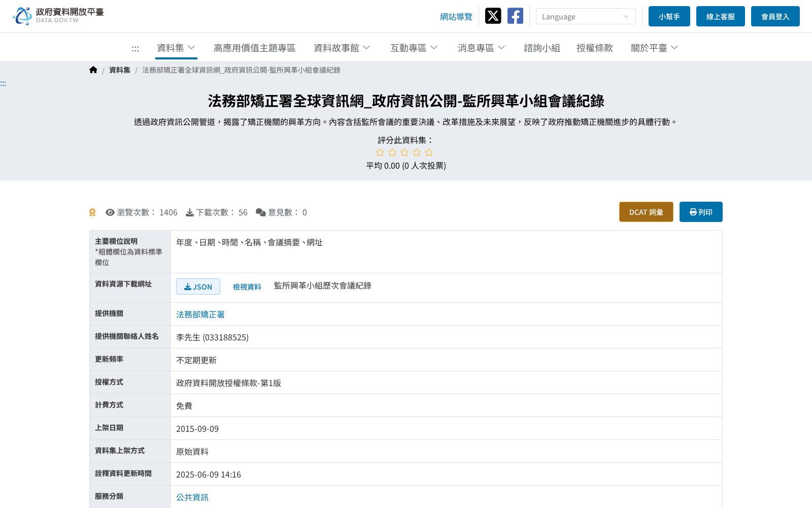Screen dimensions: 812x508
Task: Rate dataset four stars
Action: (417, 152)
